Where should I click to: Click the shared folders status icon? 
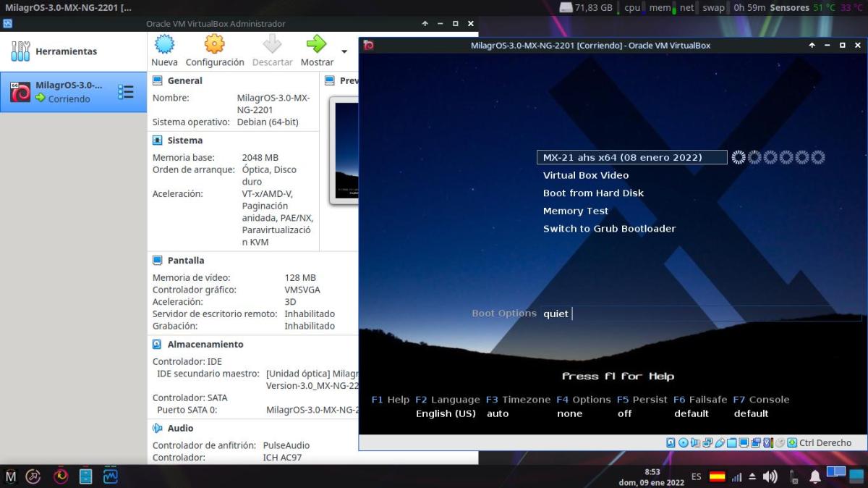[x=732, y=442]
